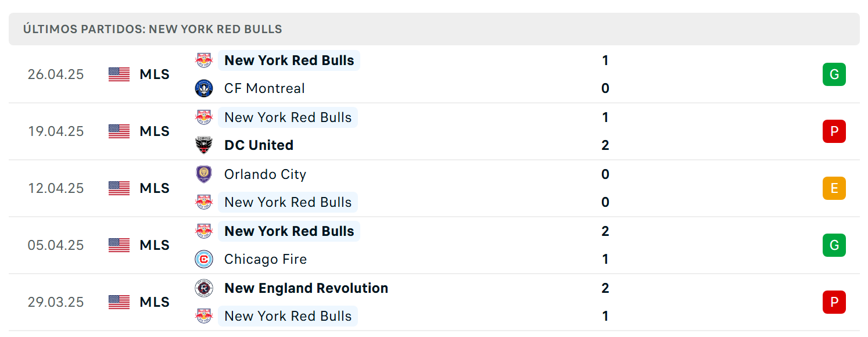868x337 pixels.
Task: Open the 05.04.25 match date
Action: pyautogui.click(x=56, y=245)
